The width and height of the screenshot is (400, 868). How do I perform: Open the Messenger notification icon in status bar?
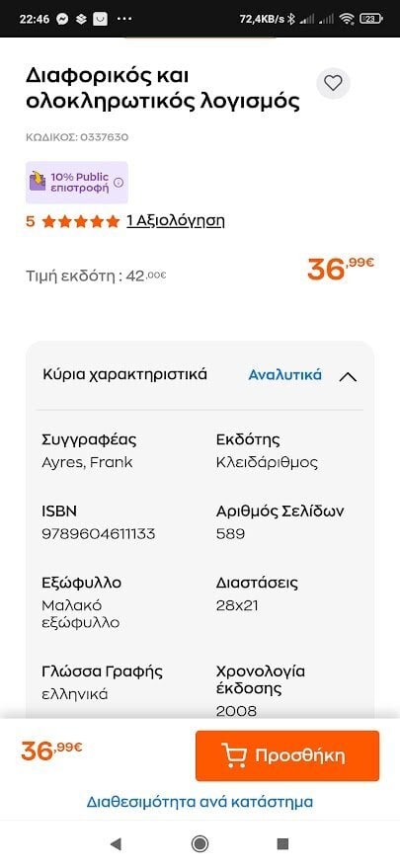(62, 19)
